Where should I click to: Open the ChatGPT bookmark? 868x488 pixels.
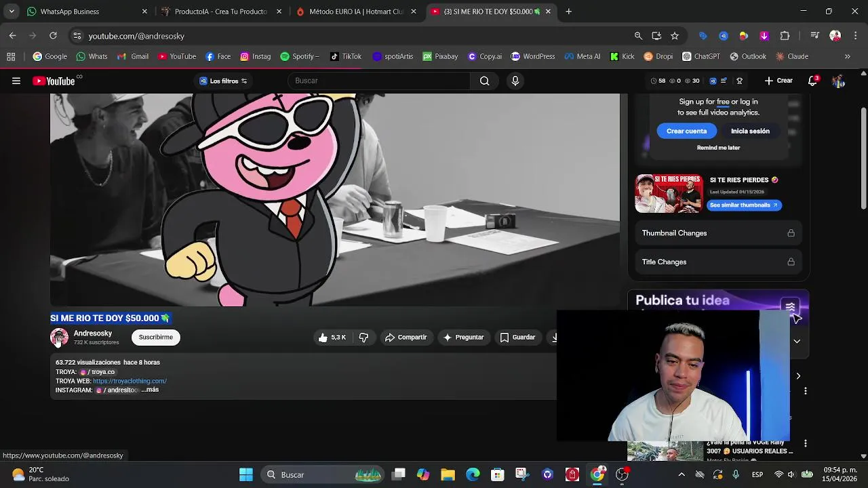pos(701,56)
